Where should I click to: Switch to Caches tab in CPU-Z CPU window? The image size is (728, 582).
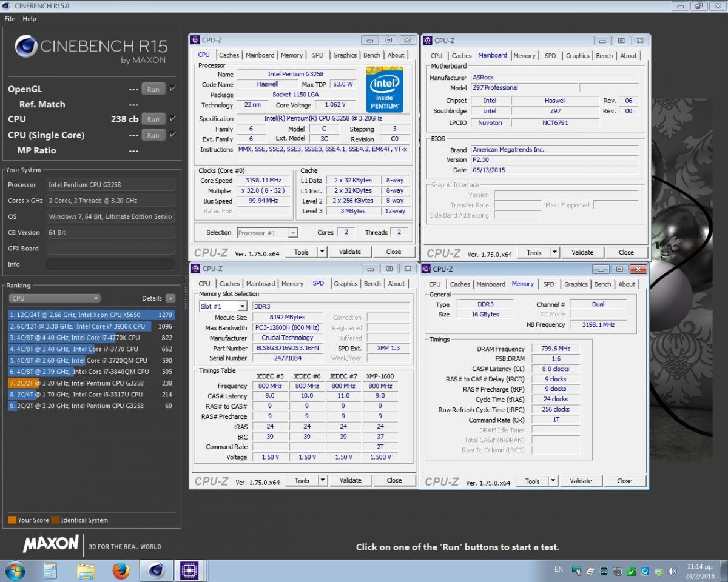click(x=229, y=55)
